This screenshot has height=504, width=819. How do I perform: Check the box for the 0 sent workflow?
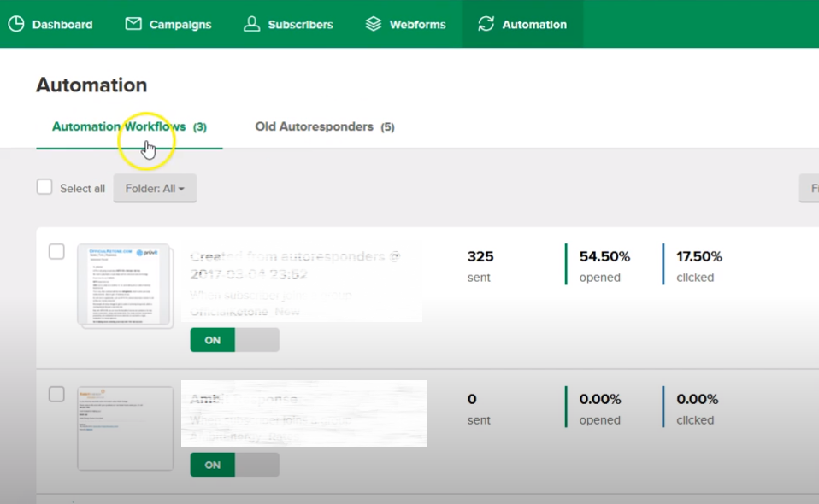click(56, 394)
